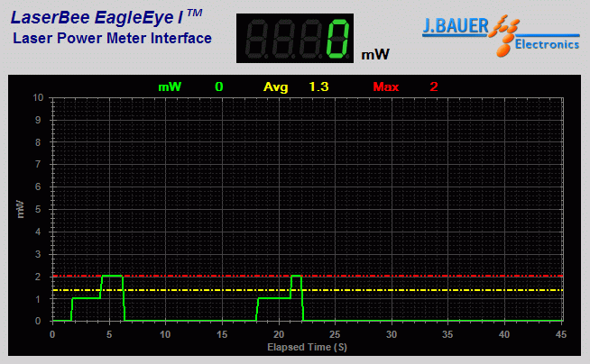Click the red maximum value 2
The image size is (590, 364).
[434, 86]
